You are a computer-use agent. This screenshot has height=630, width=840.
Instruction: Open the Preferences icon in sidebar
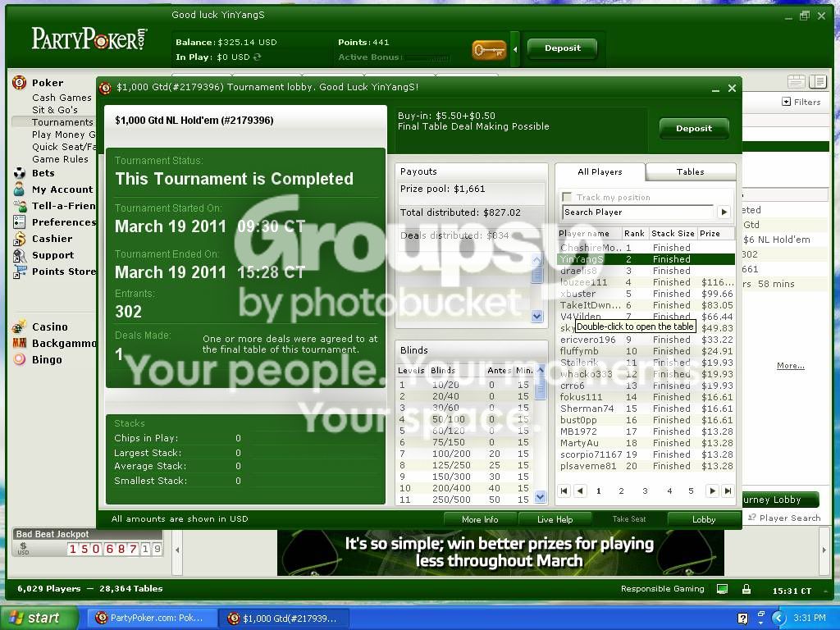(20, 221)
